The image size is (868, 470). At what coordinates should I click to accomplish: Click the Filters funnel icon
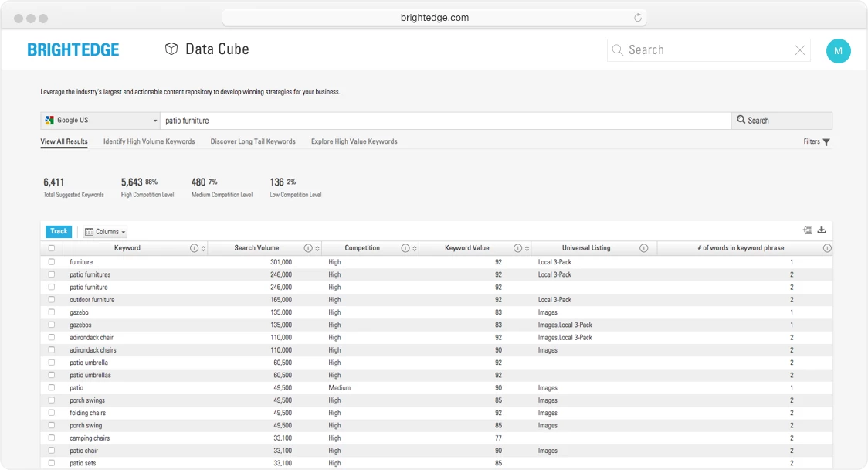826,142
